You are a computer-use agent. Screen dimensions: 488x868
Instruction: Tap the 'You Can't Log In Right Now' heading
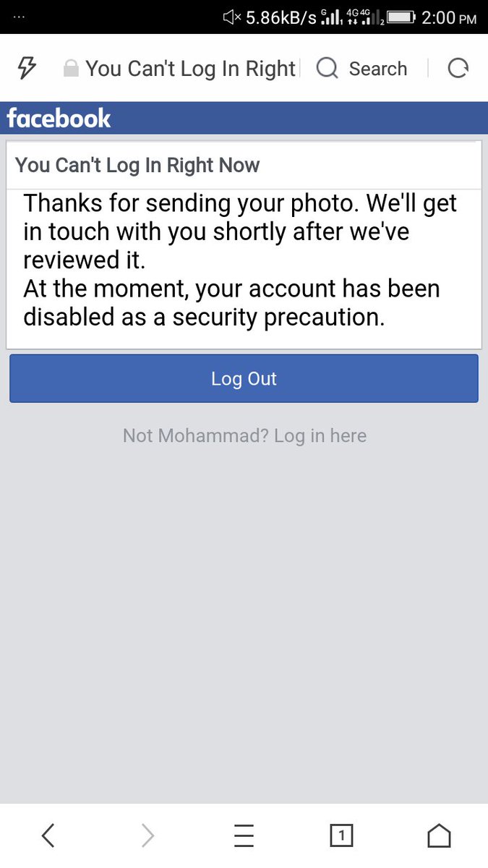pyautogui.click(x=137, y=165)
